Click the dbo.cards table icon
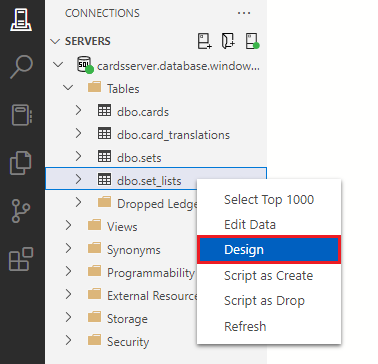Viewport: 378px width, 364px height. (104, 111)
